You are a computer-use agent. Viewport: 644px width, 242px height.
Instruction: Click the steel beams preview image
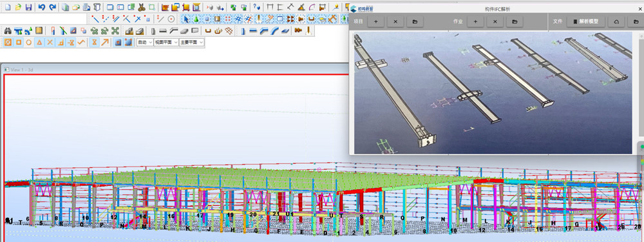pos(493,93)
